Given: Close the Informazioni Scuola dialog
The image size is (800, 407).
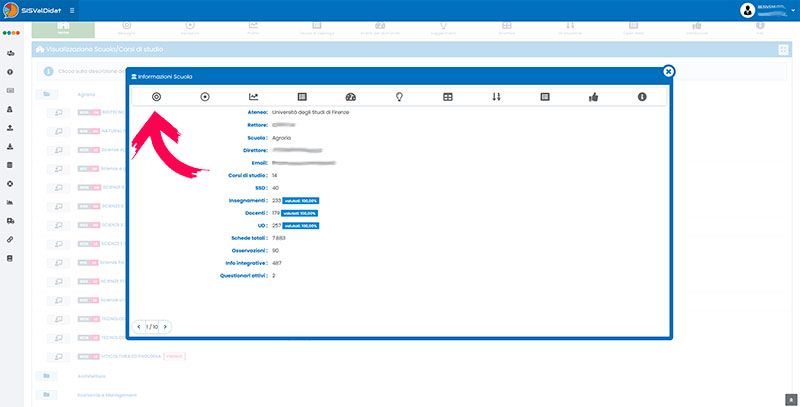Looking at the screenshot, I should 669,71.
